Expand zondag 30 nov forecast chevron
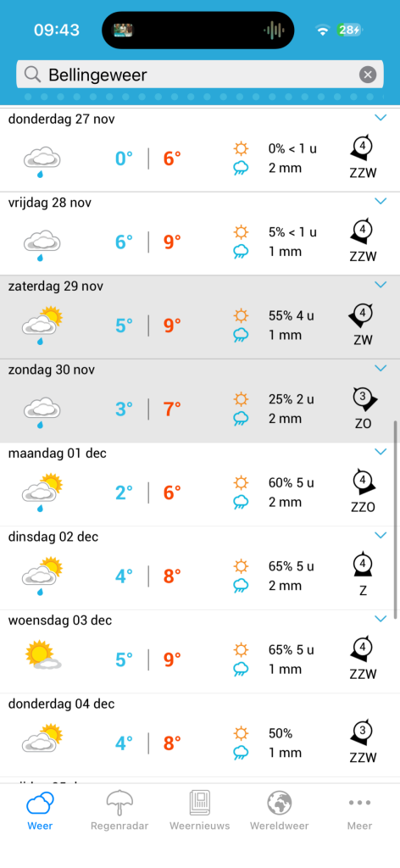Screen dimensions: 400x868 coord(380,368)
